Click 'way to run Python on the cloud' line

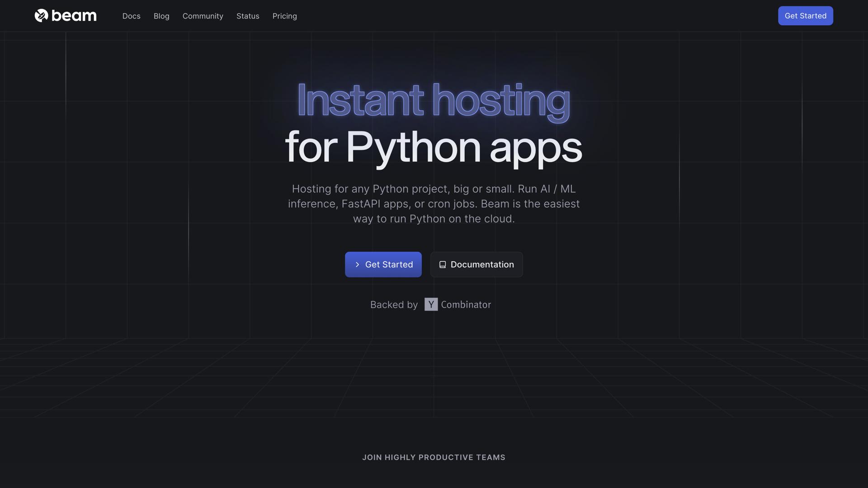point(434,219)
